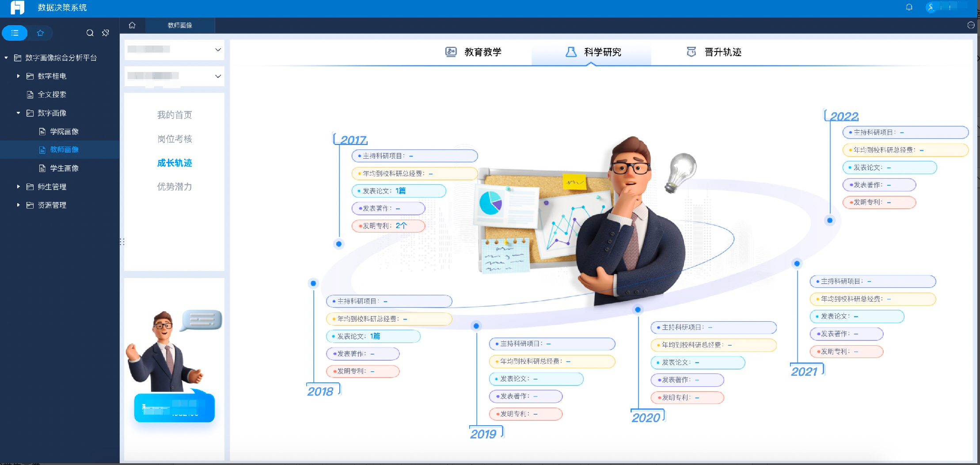
Task: Click the 2017 timeline dot
Action: 339,244
